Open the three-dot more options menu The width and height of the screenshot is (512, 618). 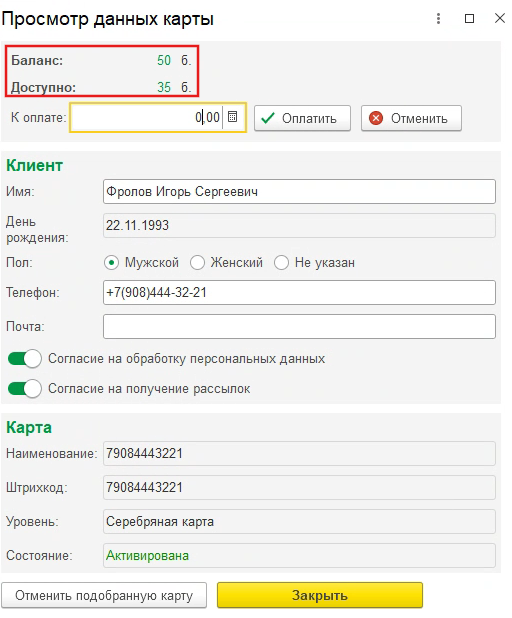coord(438,19)
